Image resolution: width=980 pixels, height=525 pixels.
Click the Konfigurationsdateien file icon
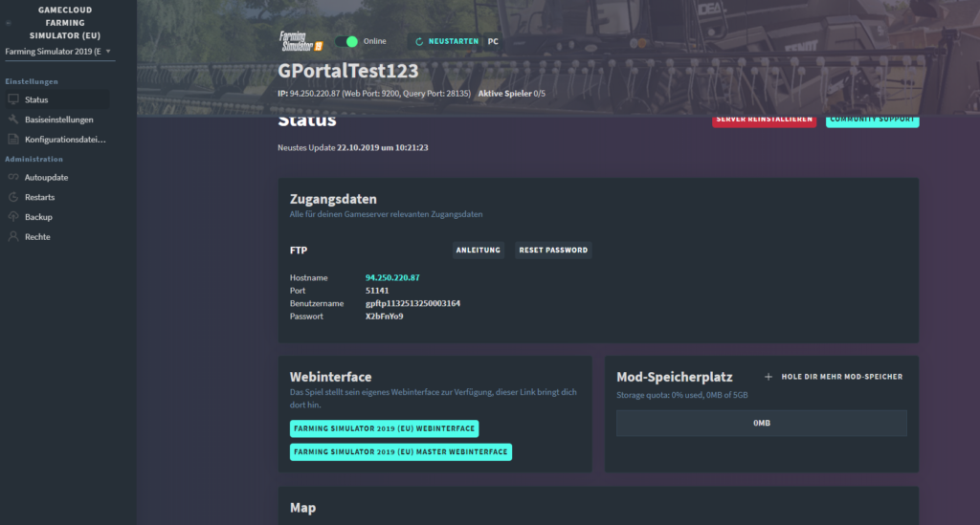[x=13, y=140]
